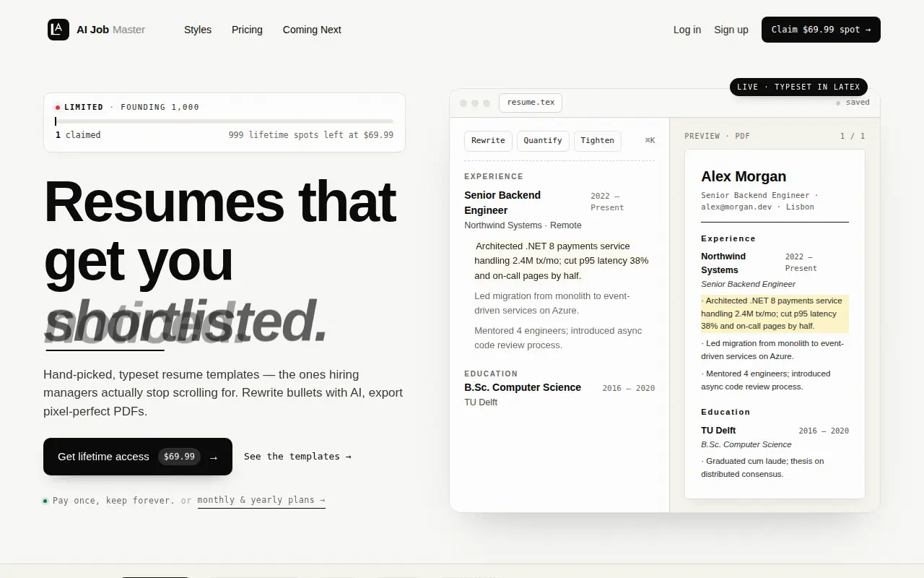Open monthly & yearly plans link
The width and height of the screenshot is (924, 578).
pos(261,500)
